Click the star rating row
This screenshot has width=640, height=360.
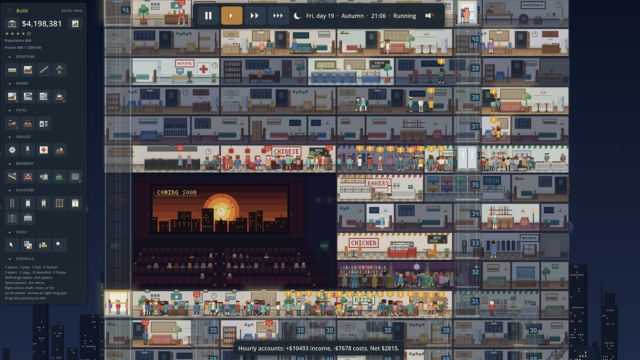pyautogui.click(x=18, y=33)
